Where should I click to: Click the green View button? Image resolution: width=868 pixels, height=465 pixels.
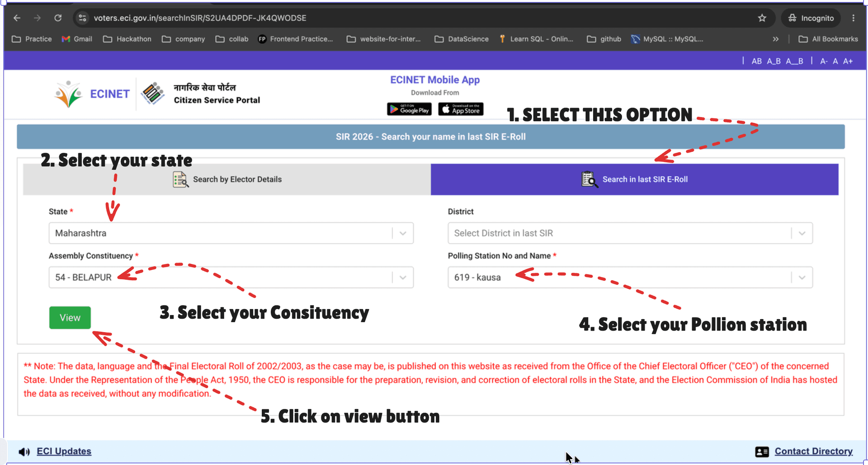click(70, 318)
